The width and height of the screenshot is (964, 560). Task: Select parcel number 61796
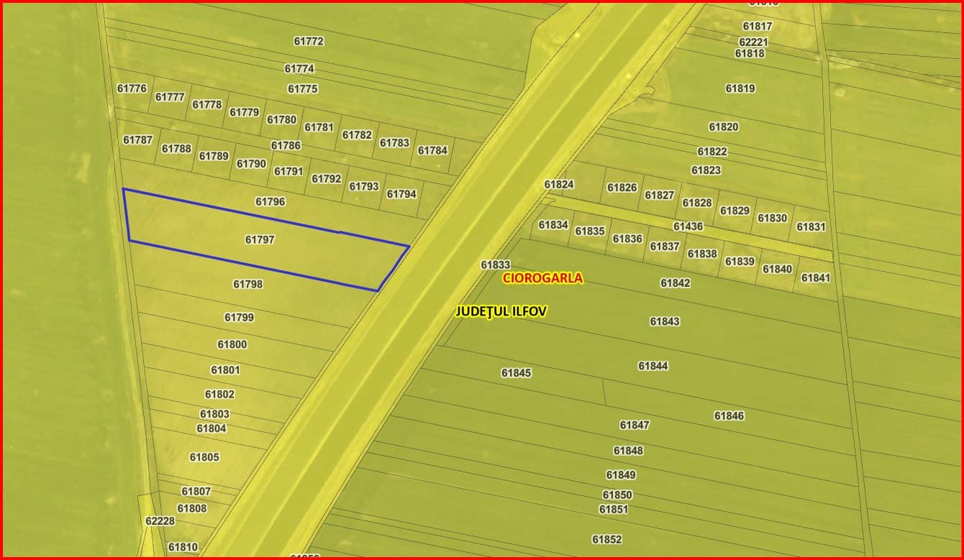pos(270,202)
